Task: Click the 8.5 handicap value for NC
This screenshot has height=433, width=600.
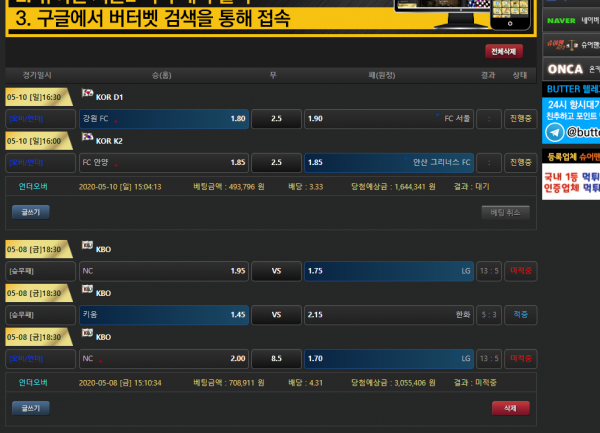Action: point(276,358)
